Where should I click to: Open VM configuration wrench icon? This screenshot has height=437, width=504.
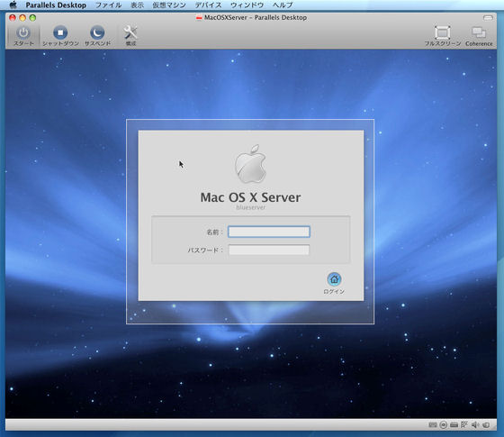(130, 32)
